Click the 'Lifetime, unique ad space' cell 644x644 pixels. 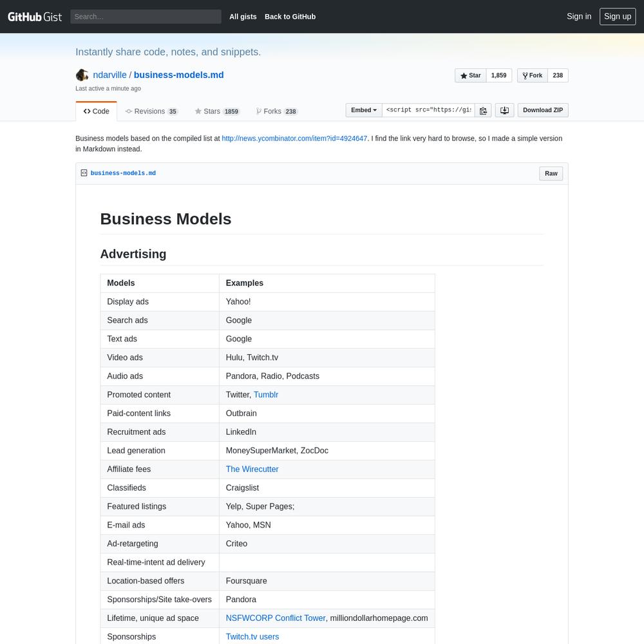(x=160, y=618)
